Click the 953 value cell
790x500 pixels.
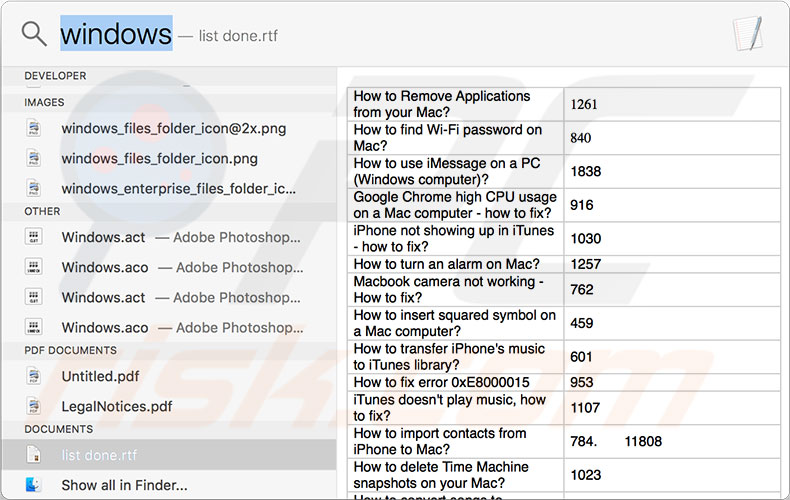(673, 383)
